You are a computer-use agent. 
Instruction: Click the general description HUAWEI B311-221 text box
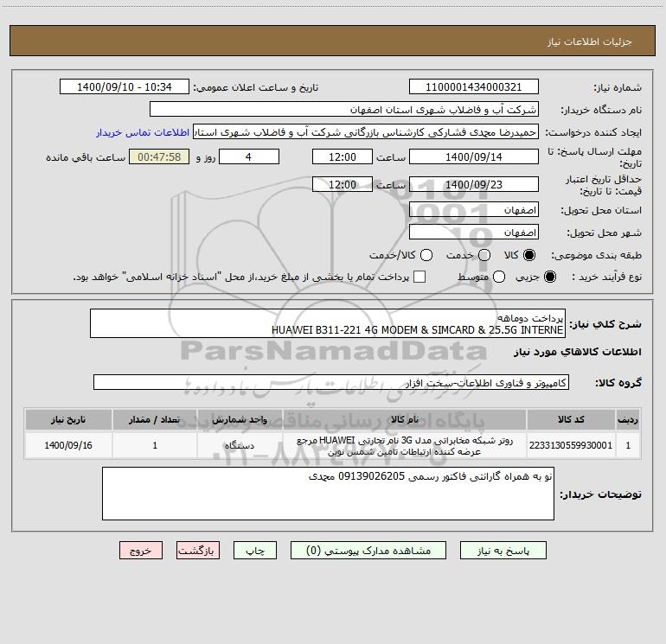[x=328, y=323]
